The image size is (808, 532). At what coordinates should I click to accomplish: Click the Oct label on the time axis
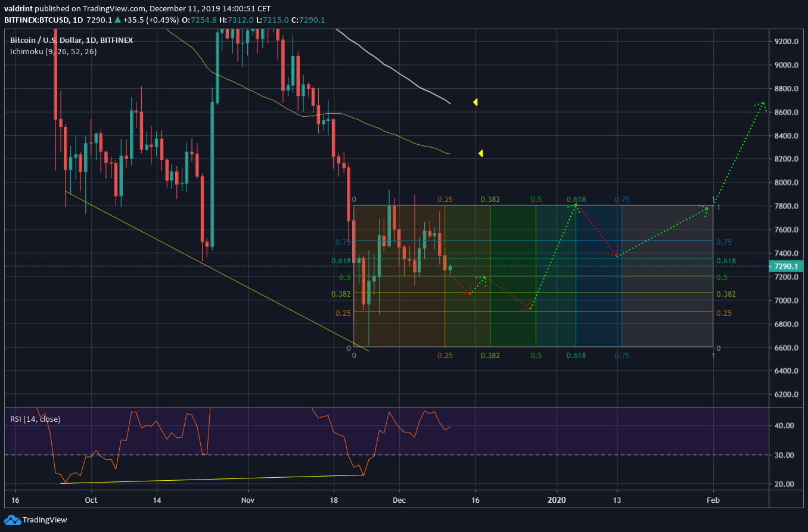91,500
